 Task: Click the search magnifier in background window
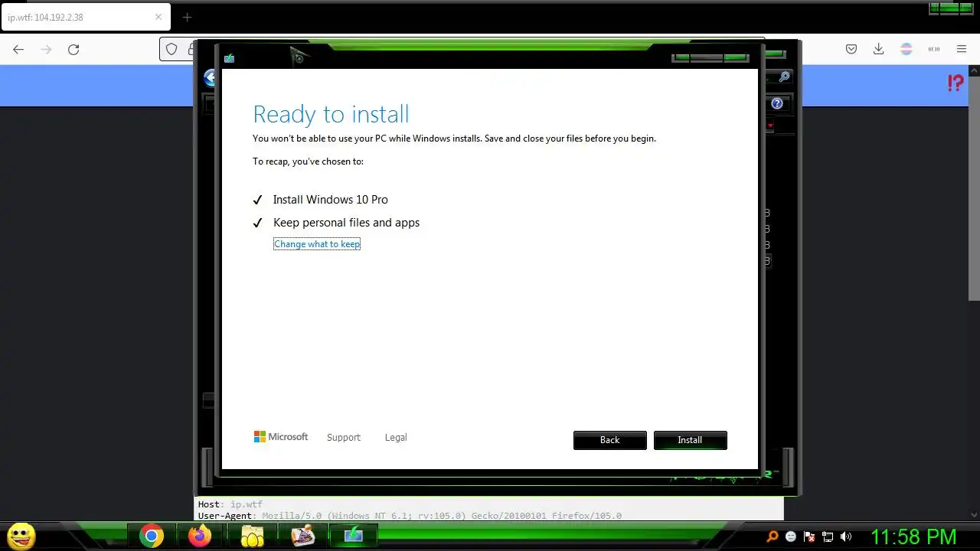(784, 77)
